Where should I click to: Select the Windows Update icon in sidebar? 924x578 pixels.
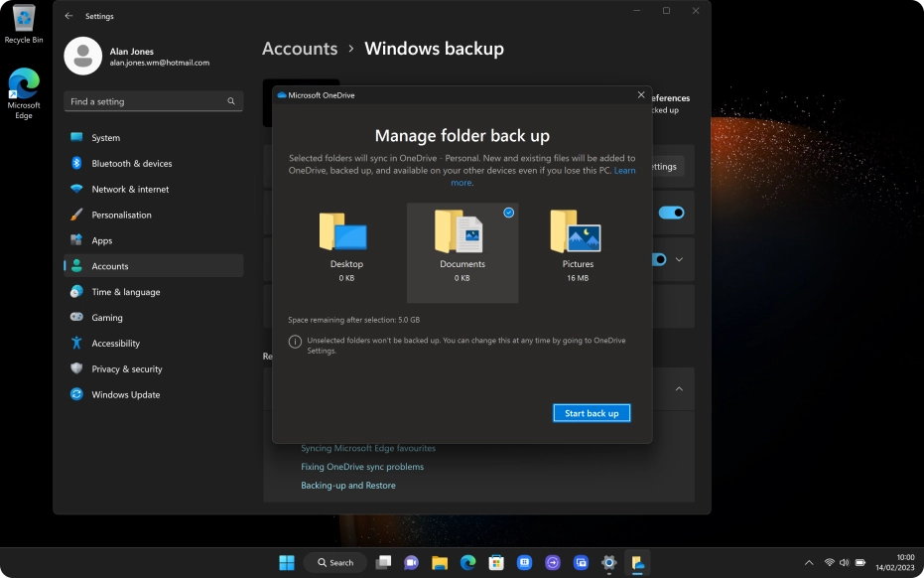[76, 394]
